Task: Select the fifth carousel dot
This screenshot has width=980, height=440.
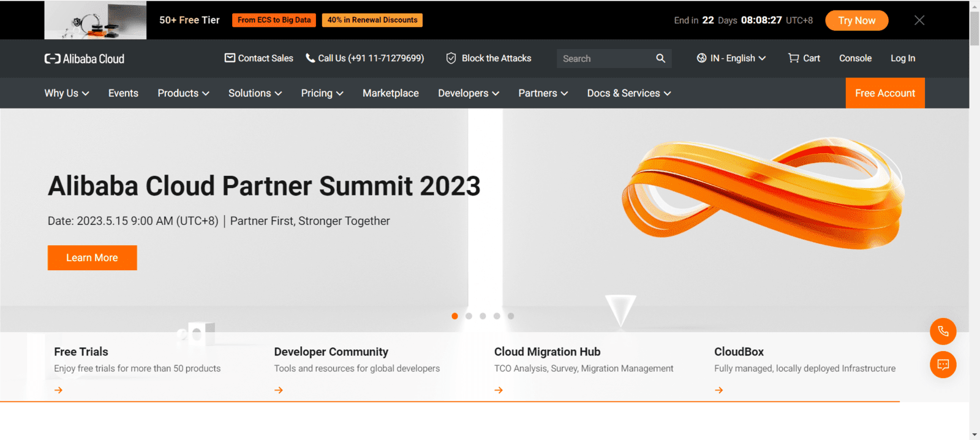Action: pyautogui.click(x=511, y=316)
